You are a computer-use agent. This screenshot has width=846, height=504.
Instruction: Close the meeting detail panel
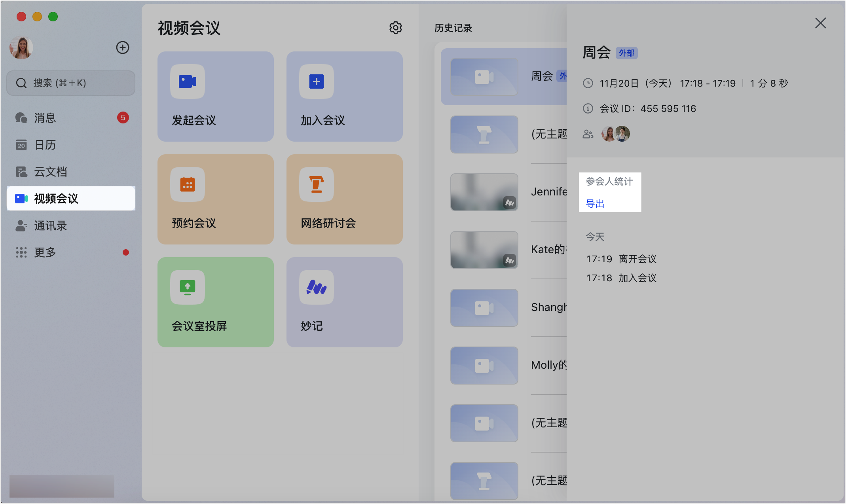click(821, 23)
